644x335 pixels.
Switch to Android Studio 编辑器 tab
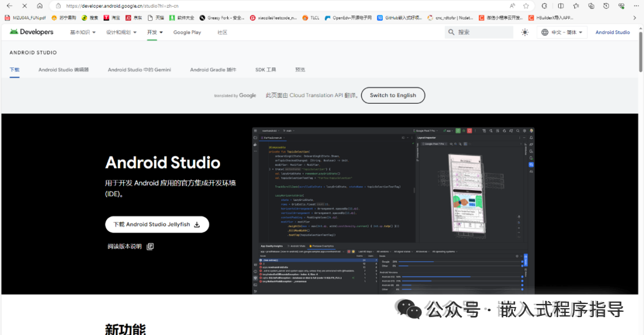point(64,70)
